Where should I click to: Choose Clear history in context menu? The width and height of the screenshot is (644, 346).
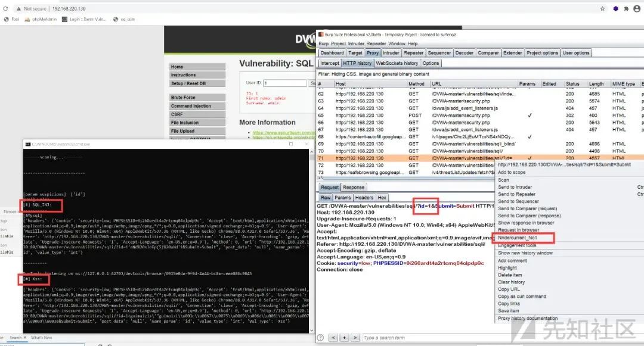tap(512, 282)
